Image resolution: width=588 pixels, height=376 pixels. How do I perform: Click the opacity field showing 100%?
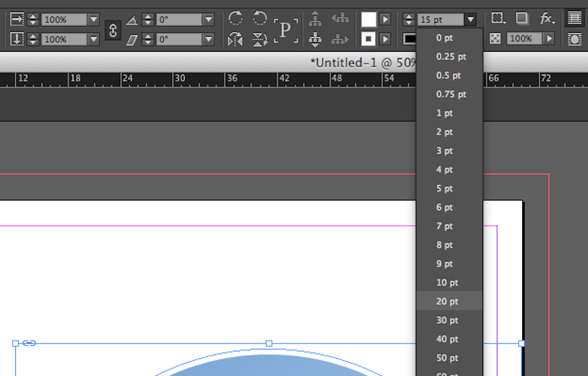(522, 39)
